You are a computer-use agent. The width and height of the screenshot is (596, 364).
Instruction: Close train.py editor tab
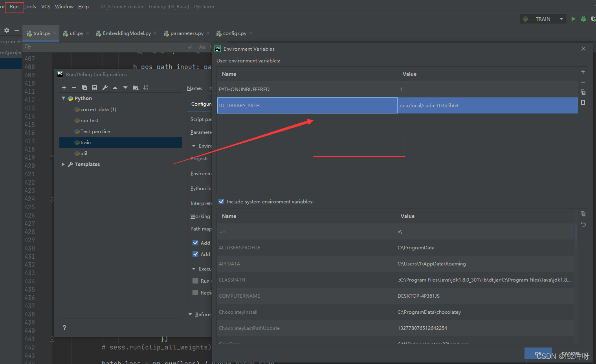pyautogui.click(x=55, y=33)
